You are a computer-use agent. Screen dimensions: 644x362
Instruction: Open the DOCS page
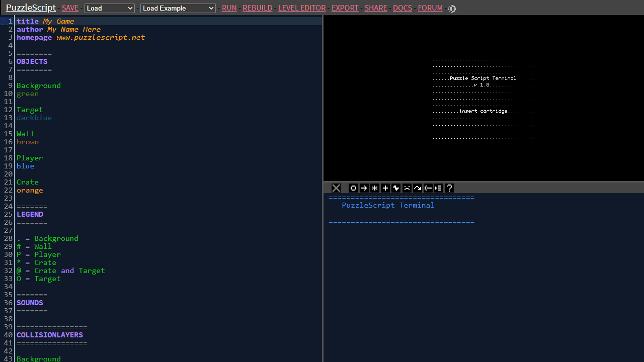point(403,8)
